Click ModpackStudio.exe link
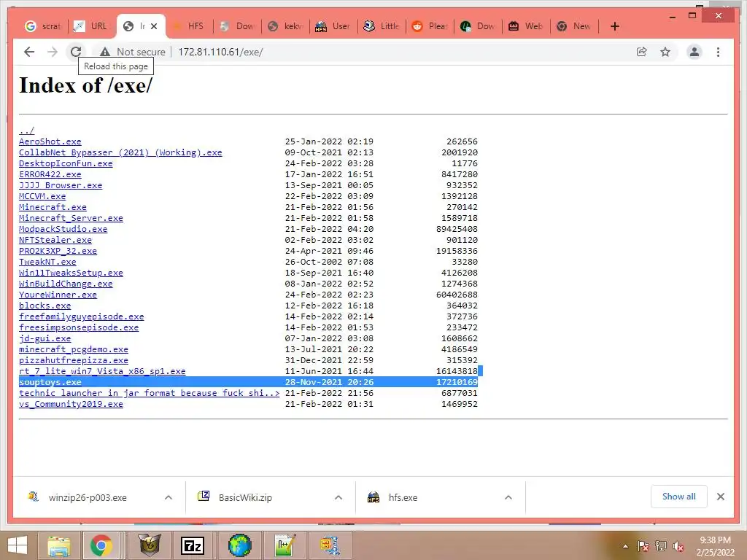The image size is (747, 560). pos(63,229)
